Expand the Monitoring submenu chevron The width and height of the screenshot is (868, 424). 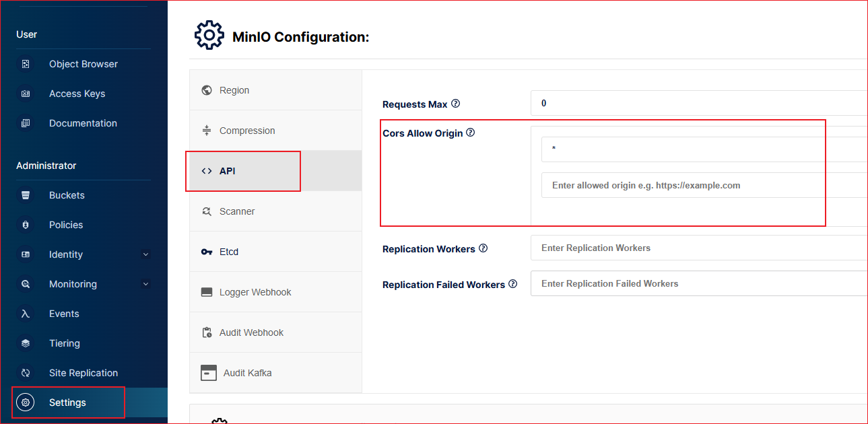coord(145,284)
